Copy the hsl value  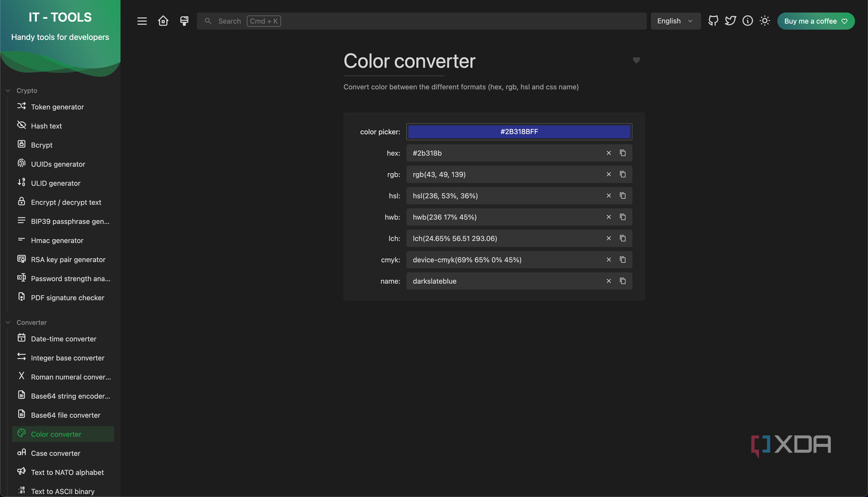click(x=623, y=196)
